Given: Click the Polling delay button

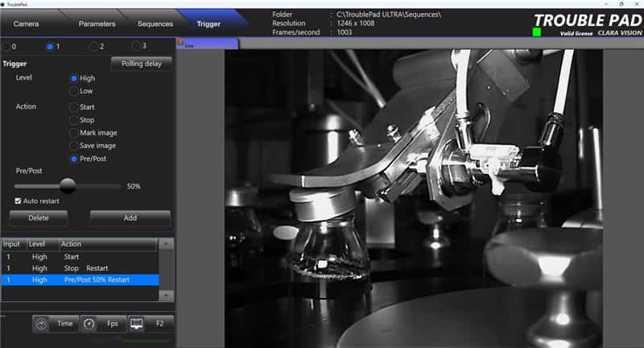Looking at the screenshot, I should [x=142, y=64].
